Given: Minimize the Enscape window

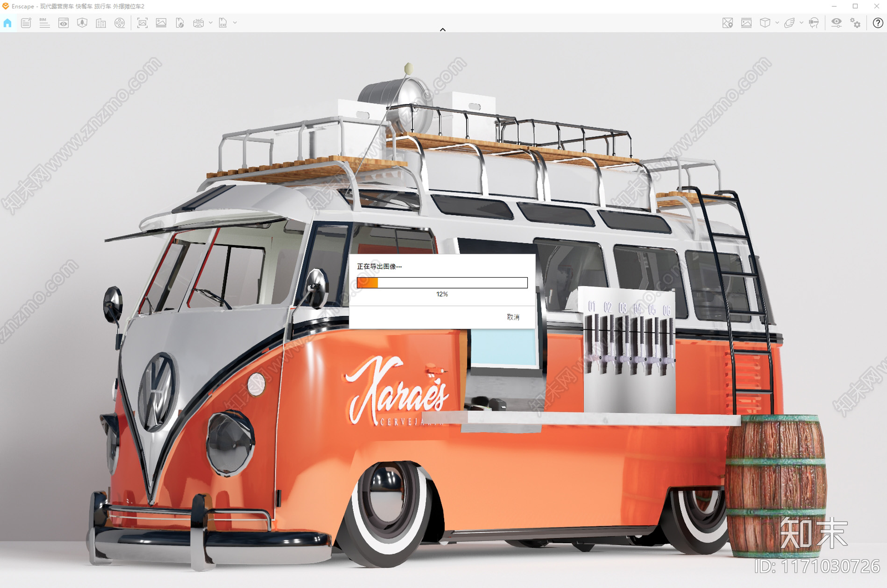Looking at the screenshot, I should coord(834,6).
